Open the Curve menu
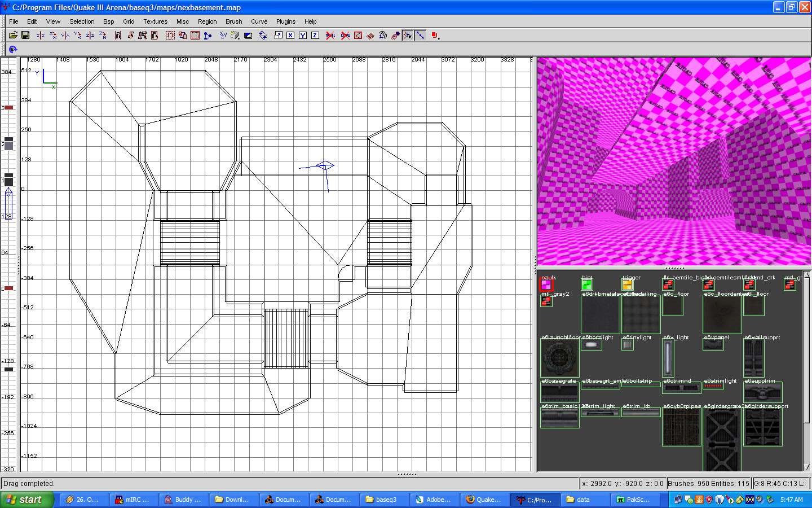The image size is (812, 508). 259,21
